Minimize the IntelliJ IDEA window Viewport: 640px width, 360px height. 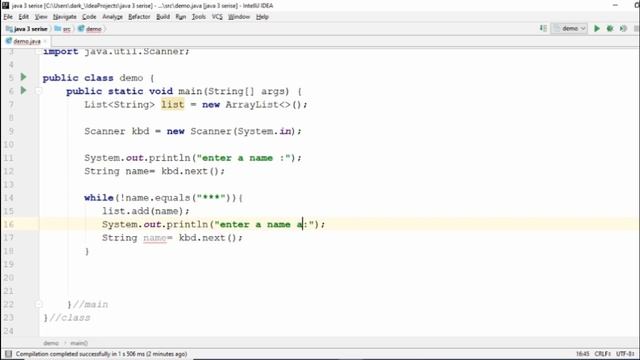pyautogui.click(x=615, y=5)
